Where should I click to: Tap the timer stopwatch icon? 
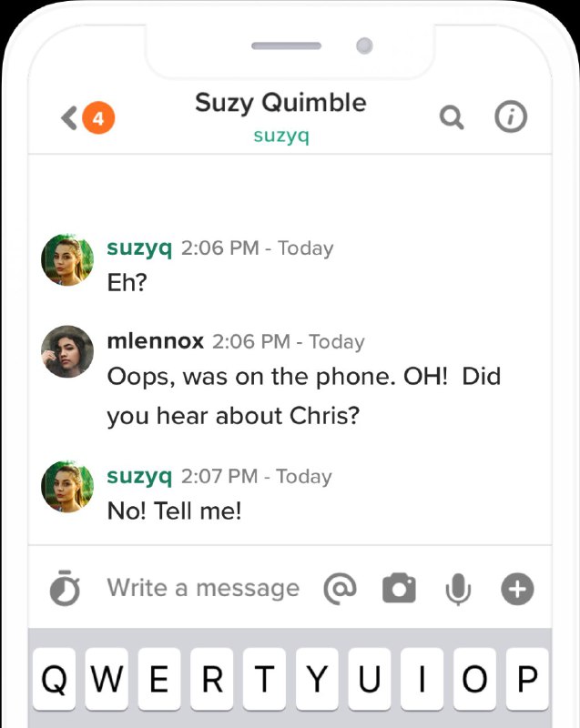pyautogui.click(x=65, y=589)
